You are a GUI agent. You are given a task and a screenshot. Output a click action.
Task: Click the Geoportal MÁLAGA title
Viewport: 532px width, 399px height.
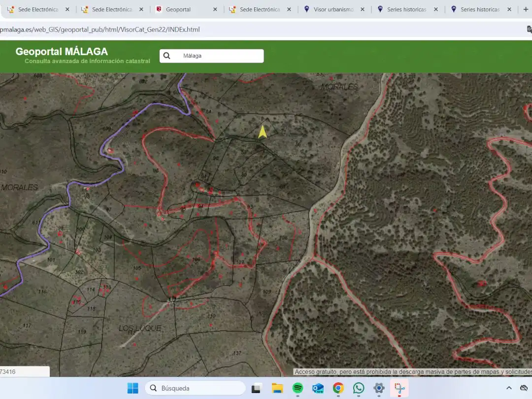[62, 52]
